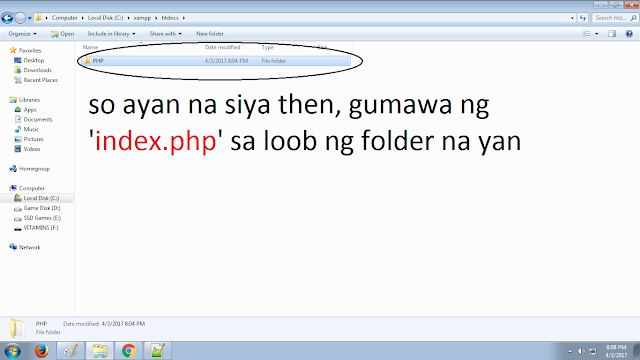Image resolution: width=640 pixels, height=360 pixels.
Task: Select xampp in the address breadcrumb
Action: tap(142, 18)
